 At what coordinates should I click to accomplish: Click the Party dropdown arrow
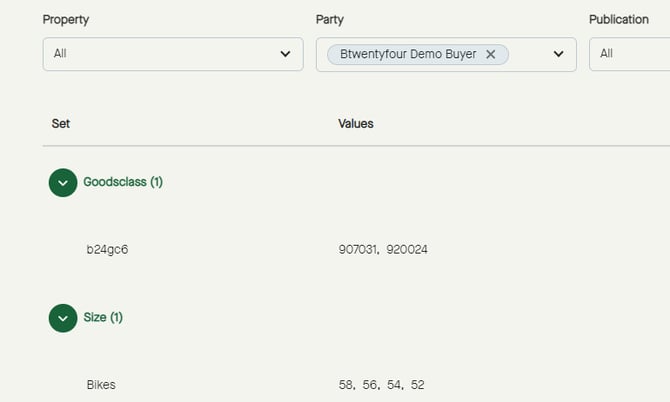[558, 54]
